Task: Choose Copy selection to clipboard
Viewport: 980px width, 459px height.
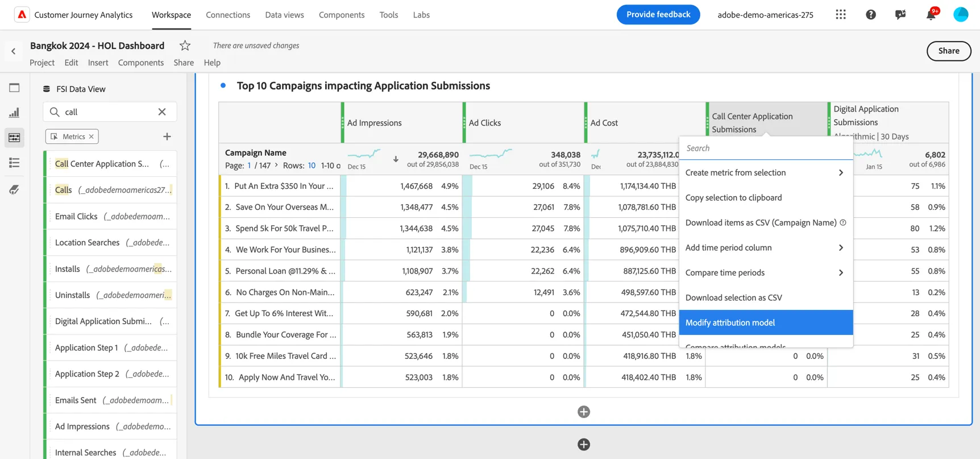Action: tap(766, 197)
